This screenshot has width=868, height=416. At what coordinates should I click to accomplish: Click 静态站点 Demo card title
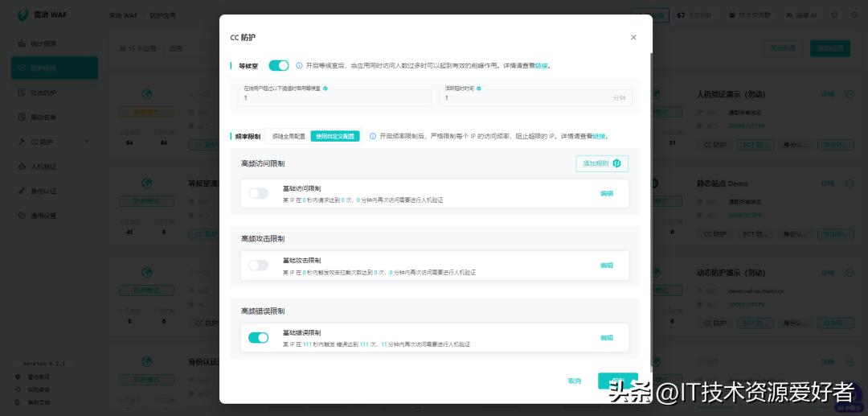pyautogui.click(x=722, y=183)
